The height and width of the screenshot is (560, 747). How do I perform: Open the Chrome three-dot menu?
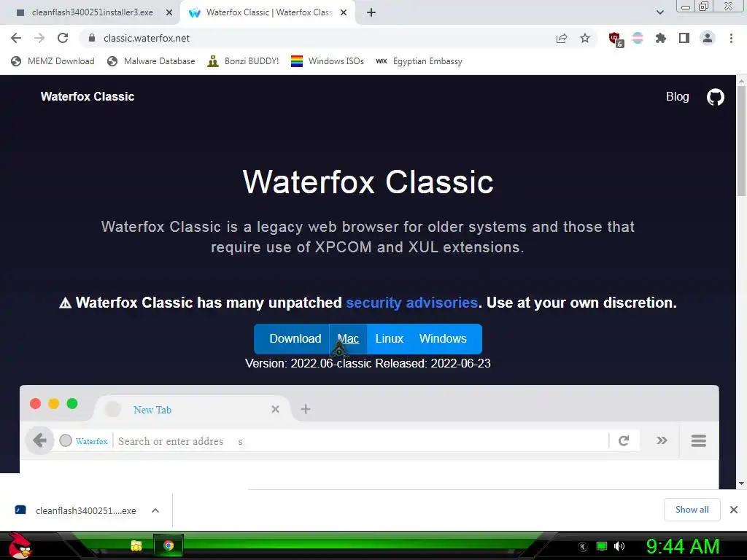click(731, 38)
